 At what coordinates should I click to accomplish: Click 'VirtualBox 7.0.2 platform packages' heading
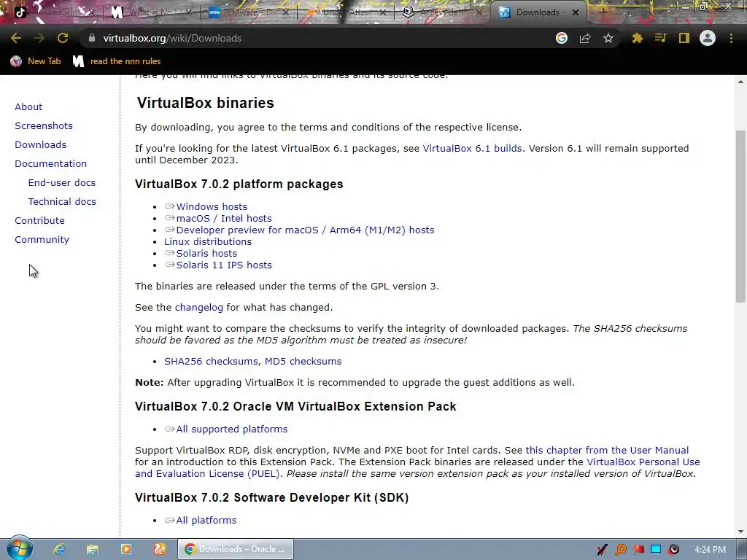click(x=239, y=184)
